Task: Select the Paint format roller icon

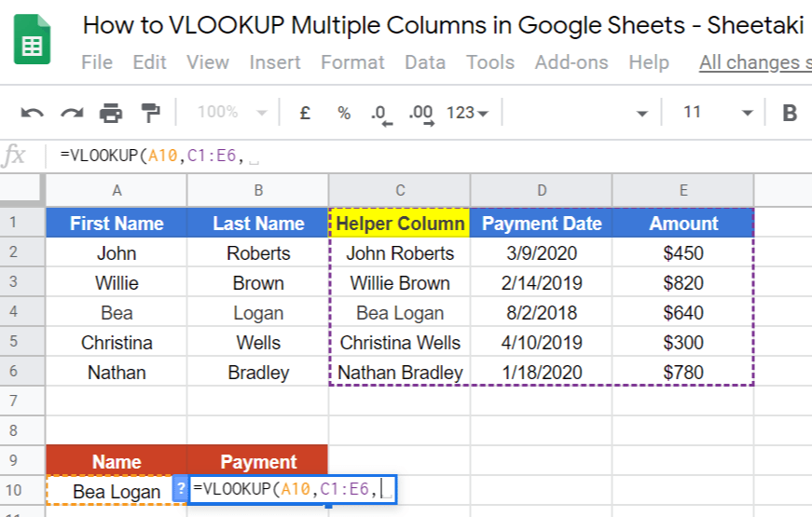Action: (150, 113)
